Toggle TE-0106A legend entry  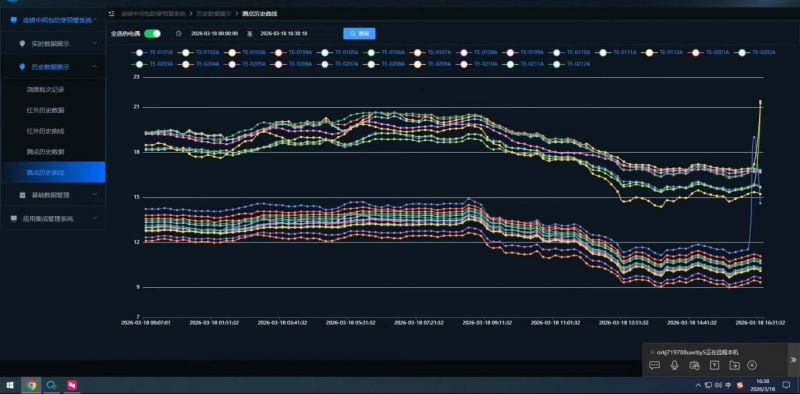[385, 52]
